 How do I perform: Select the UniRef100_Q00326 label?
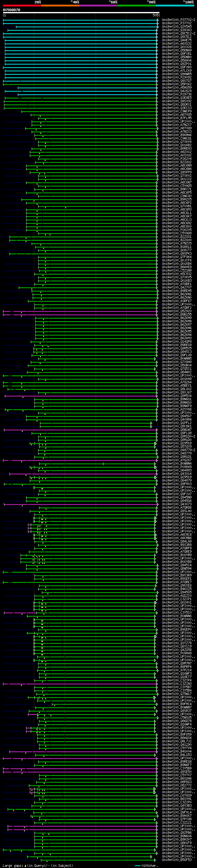pyautogui.click(x=177, y=47)
